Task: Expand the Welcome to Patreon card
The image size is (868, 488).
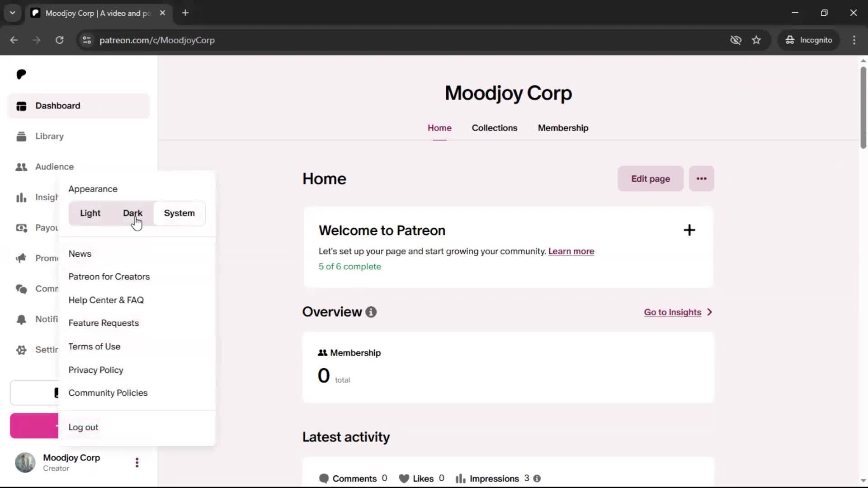Action: coord(689,230)
